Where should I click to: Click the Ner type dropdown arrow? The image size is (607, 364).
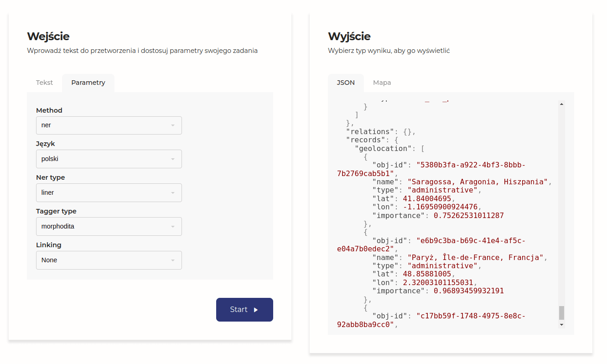pyautogui.click(x=173, y=193)
